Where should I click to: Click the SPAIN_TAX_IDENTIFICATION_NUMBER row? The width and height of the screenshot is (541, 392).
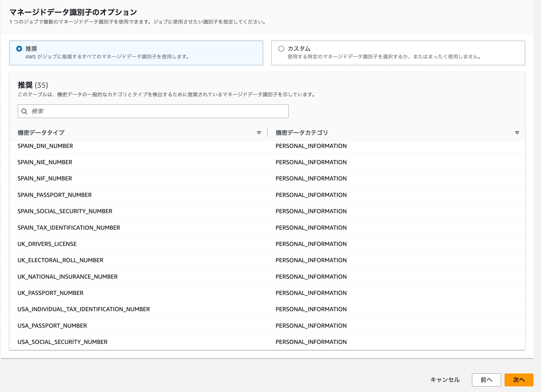tap(69, 228)
